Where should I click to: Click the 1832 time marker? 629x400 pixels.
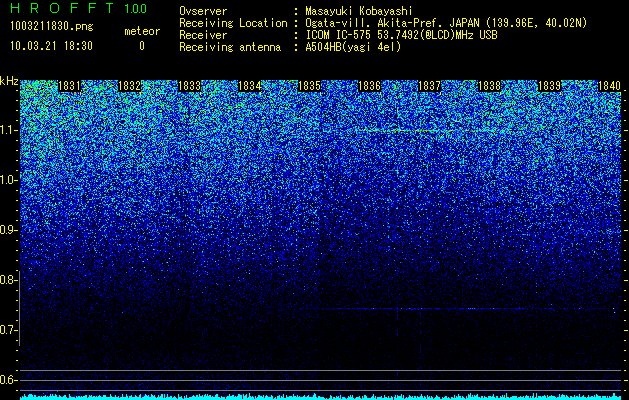point(130,86)
